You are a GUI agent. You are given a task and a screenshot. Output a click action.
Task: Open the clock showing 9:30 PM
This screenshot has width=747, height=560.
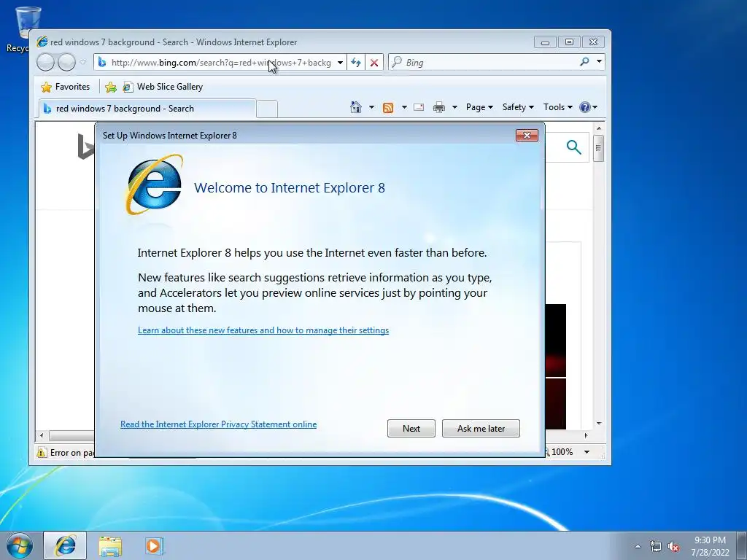tap(710, 546)
